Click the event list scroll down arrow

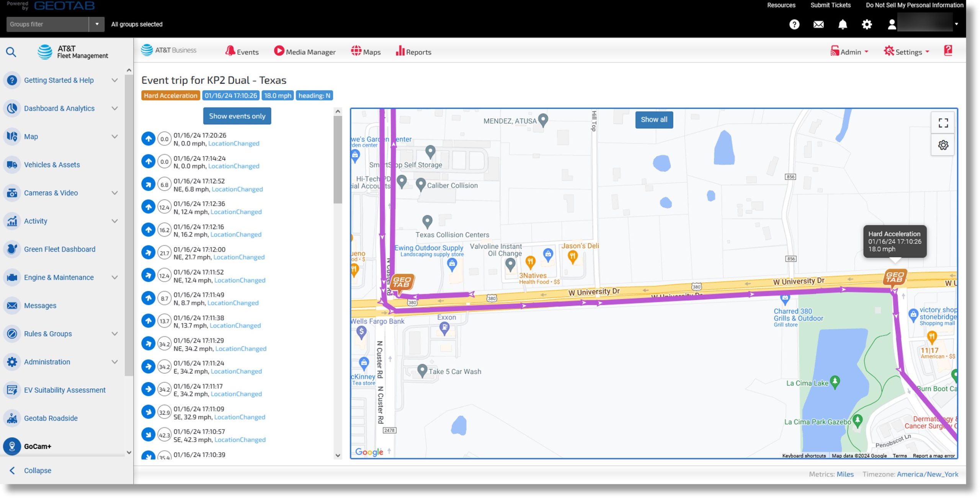pos(338,456)
